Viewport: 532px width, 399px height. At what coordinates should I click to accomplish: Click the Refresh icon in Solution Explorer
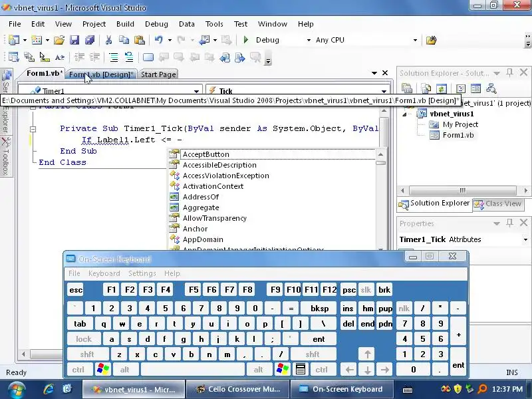(441, 89)
